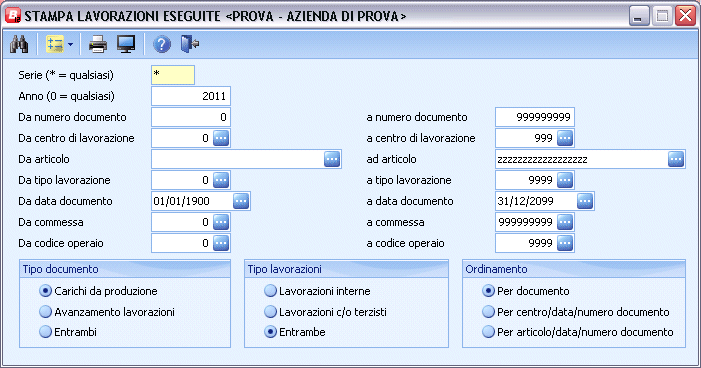Click the Serie input field

point(173,75)
